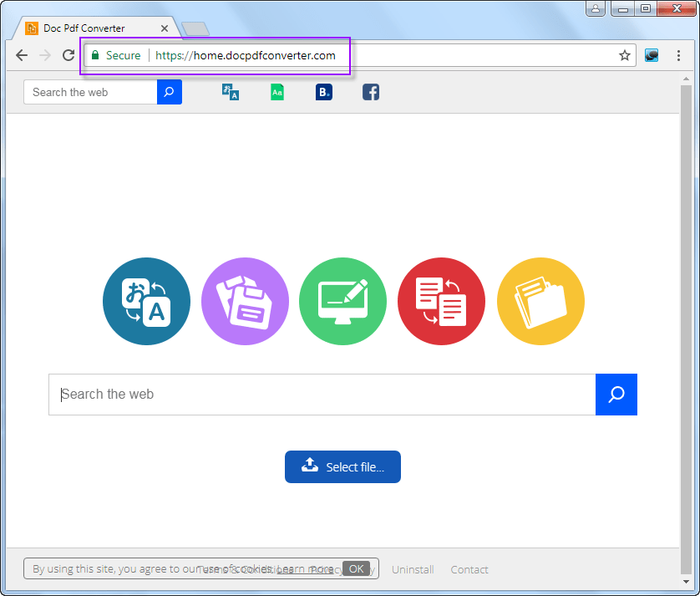Click the green Secure padlock icon
Viewport: 700px width, 596px height.
tap(95, 55)
